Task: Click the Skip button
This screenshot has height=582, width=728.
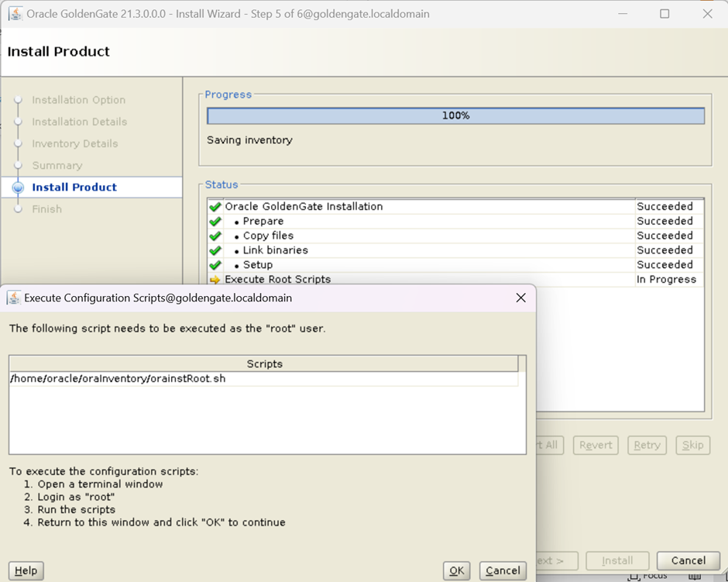Action: click(692, 445)
